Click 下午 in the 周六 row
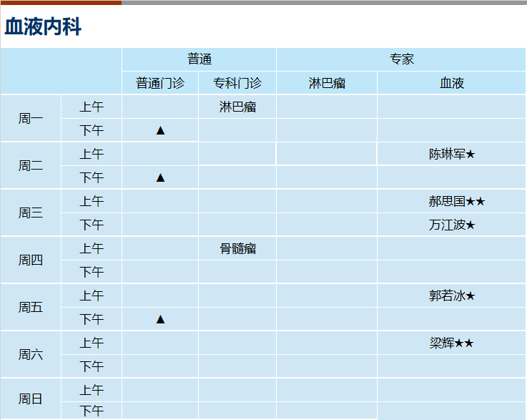The width and height of the screenshot is (527, 420). (x=92, y=366)
